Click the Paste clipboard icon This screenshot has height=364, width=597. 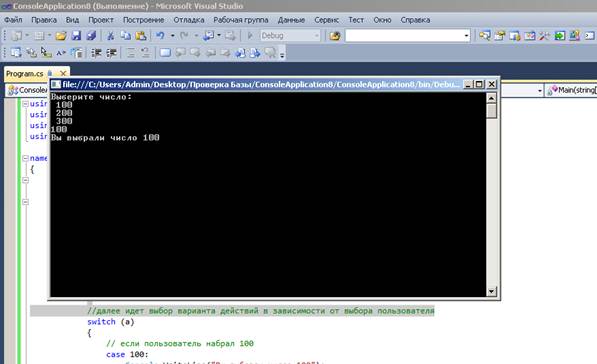[x=140, y=36]
